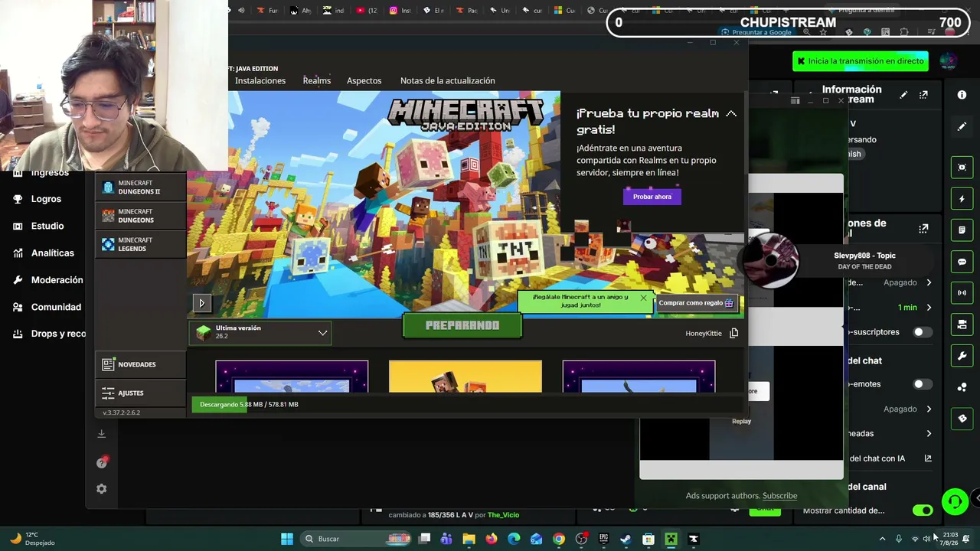980x551 pixels.
Task: Click the purple Probar ahora button
Action: tap(652, 197)
